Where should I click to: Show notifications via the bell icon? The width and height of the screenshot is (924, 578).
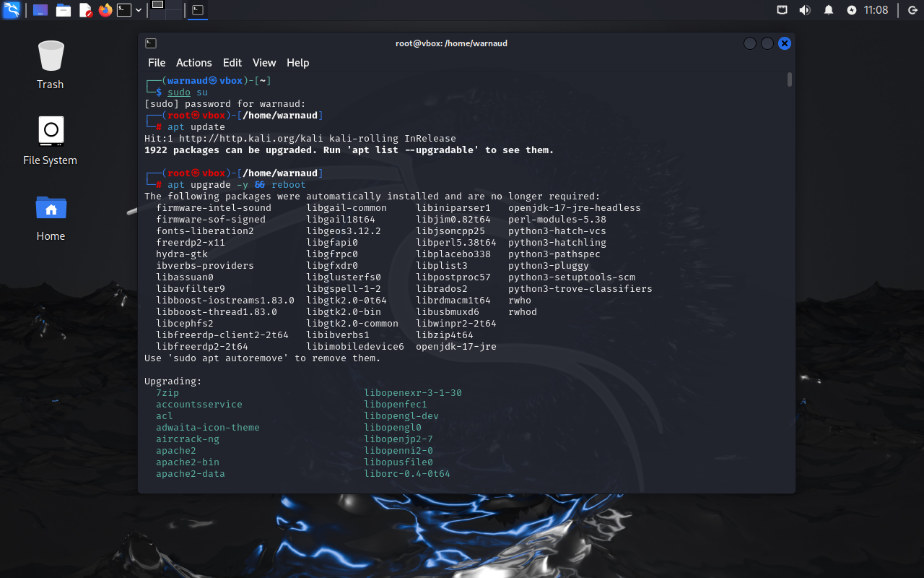pyautogui.click(x=829, y=10)
